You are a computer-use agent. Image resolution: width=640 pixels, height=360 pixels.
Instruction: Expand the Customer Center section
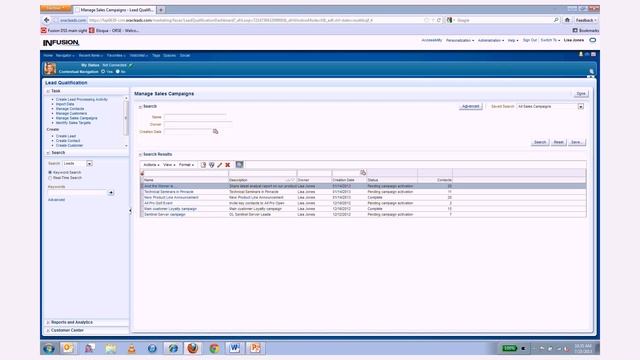48,330
